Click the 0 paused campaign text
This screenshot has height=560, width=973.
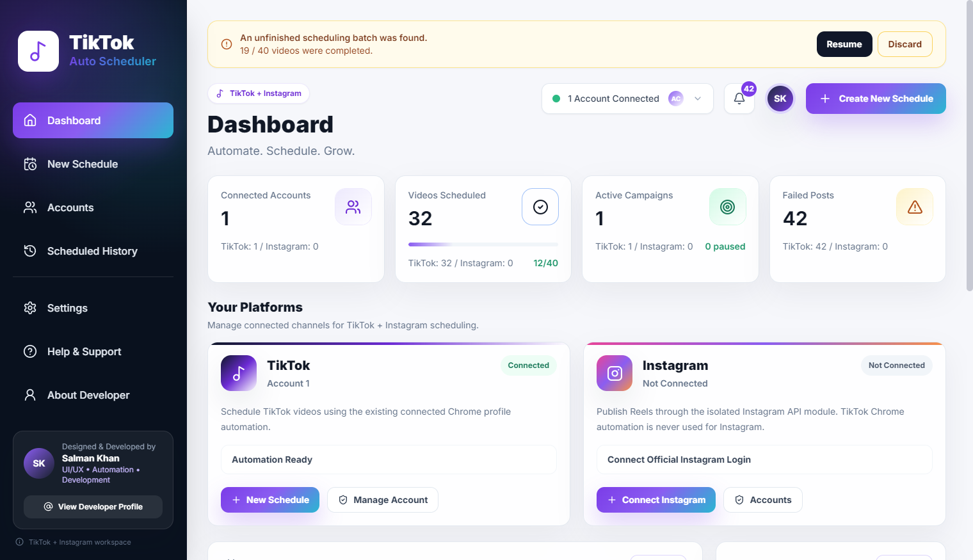click(x=725, y=246)
